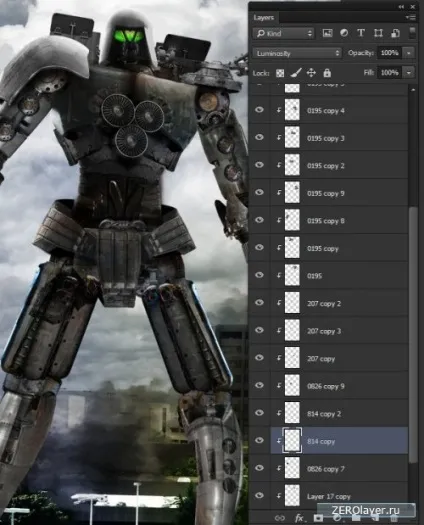
Task: Open the Kind filter type dropdown
Action: [x=284, y=33]
